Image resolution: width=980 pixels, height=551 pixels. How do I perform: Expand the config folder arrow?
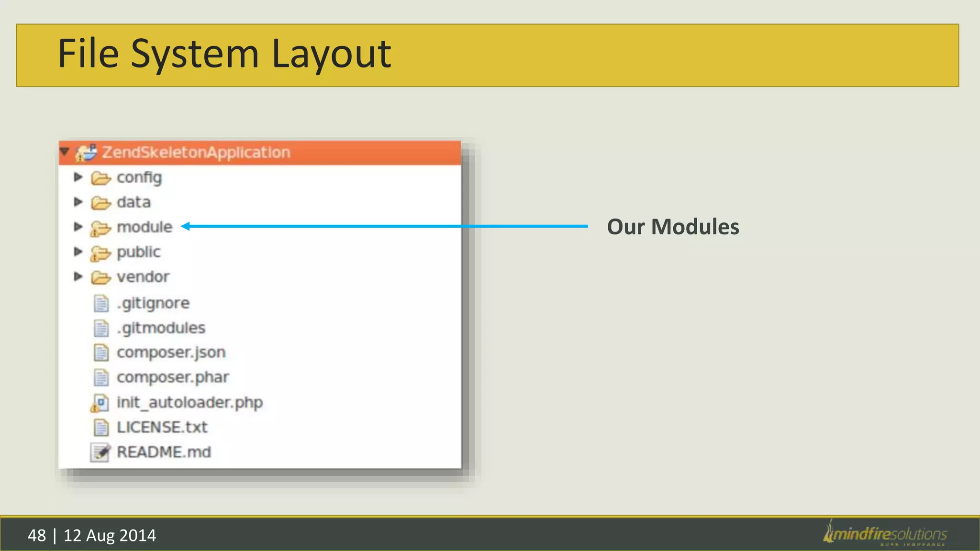click(x=78, y=177)
